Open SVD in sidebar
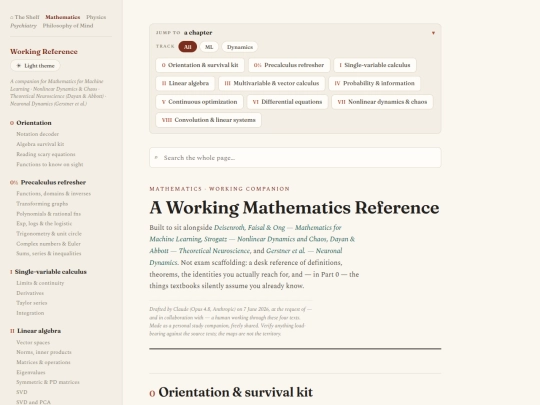This screenshot has width=540, height=405. click(x=22, y=392)
